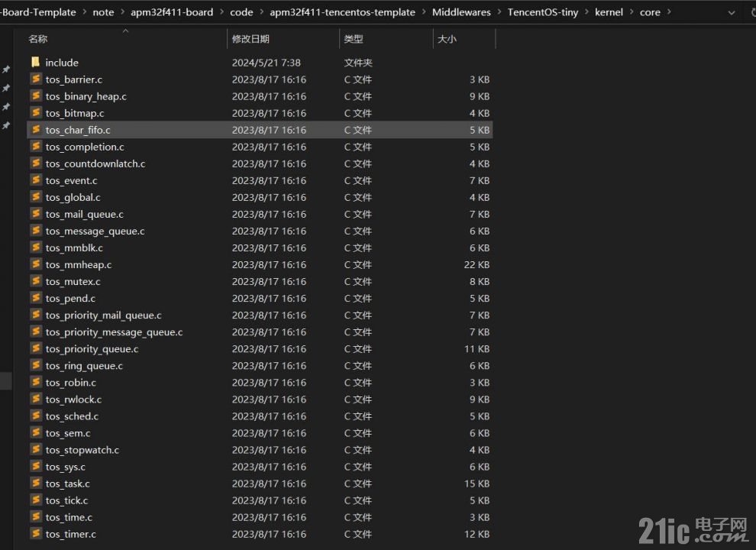
Task: Click the tos_sem.c file icon
Action: (36, 432)
